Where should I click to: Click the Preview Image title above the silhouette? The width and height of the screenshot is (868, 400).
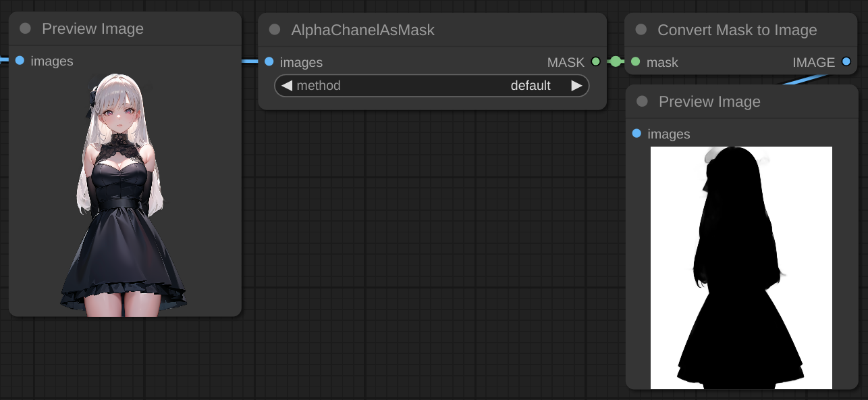709,101
